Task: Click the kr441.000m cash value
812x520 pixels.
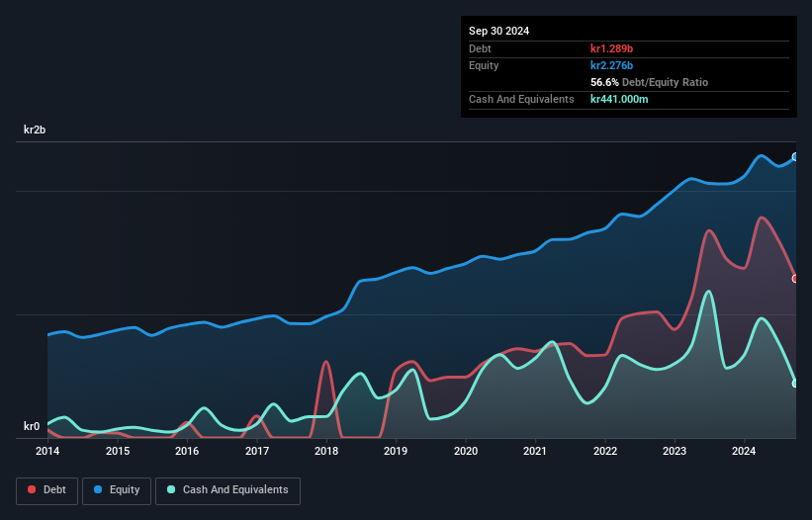Action: [619, 99]
